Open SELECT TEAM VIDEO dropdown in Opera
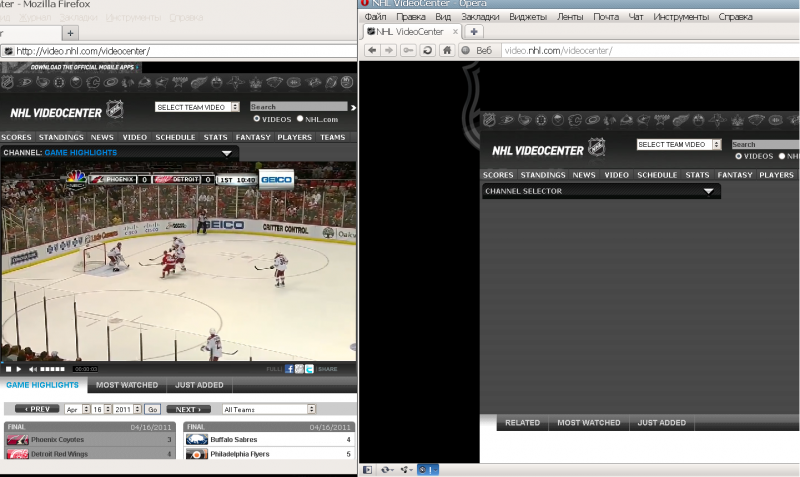The height and width of the screenshot is (477, 800). pos(679,144)
